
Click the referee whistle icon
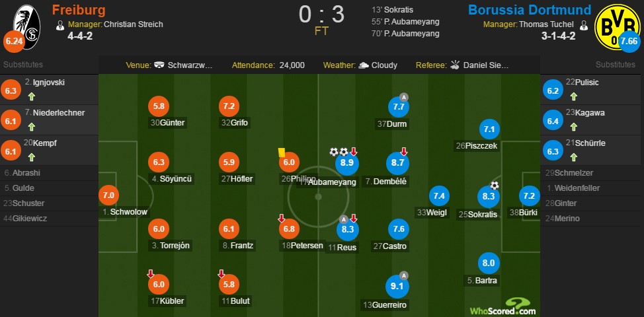tap(455, 65)
